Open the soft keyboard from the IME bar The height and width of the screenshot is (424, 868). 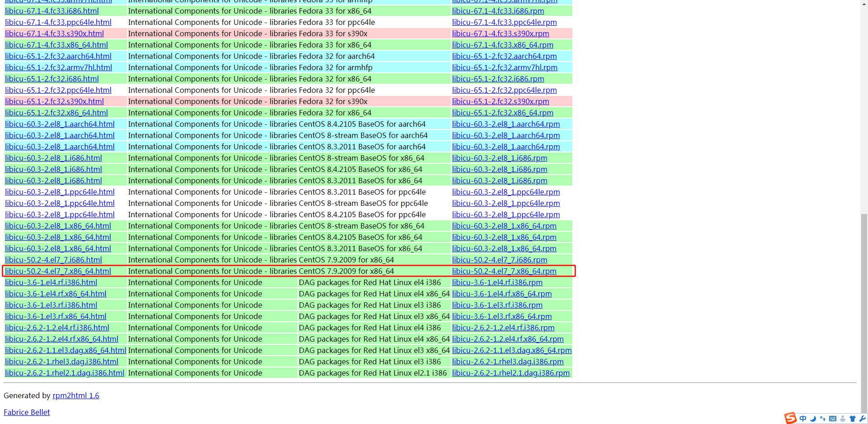click(832, 419)
